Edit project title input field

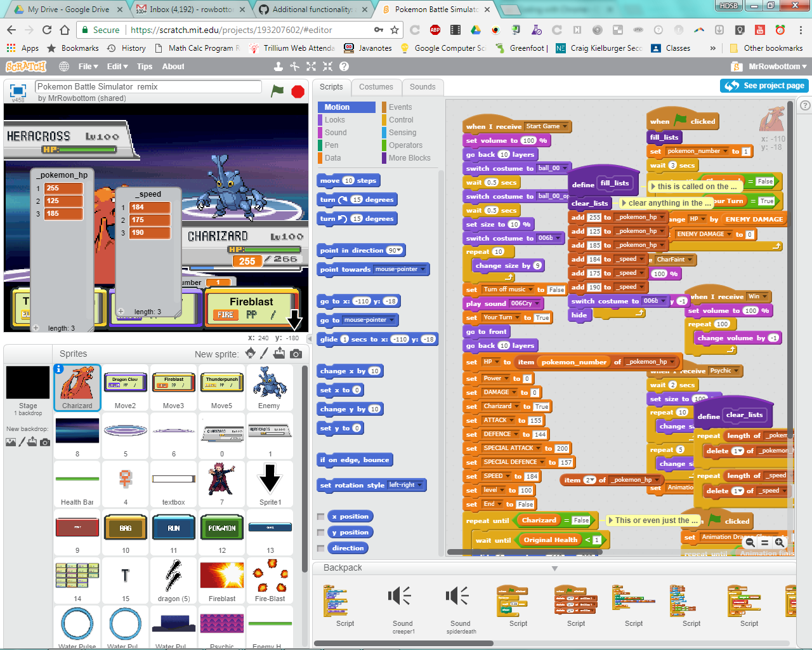(x=148, y=86)
